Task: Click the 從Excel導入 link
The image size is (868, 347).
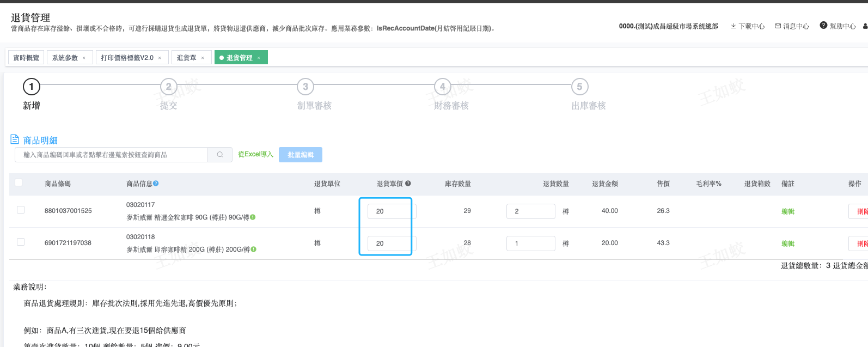Action: 255,155
